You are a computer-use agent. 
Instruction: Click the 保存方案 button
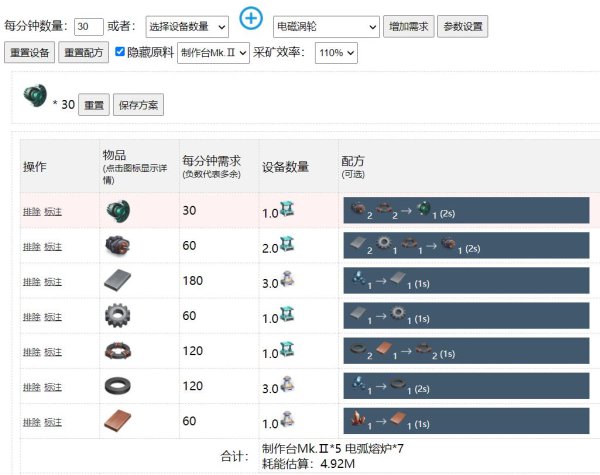pos(138,104)
